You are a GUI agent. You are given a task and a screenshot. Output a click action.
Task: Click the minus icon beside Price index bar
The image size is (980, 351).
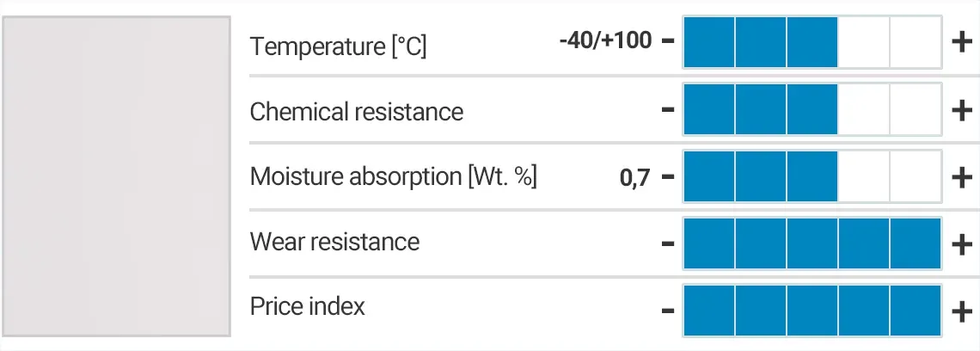(668, 310)
